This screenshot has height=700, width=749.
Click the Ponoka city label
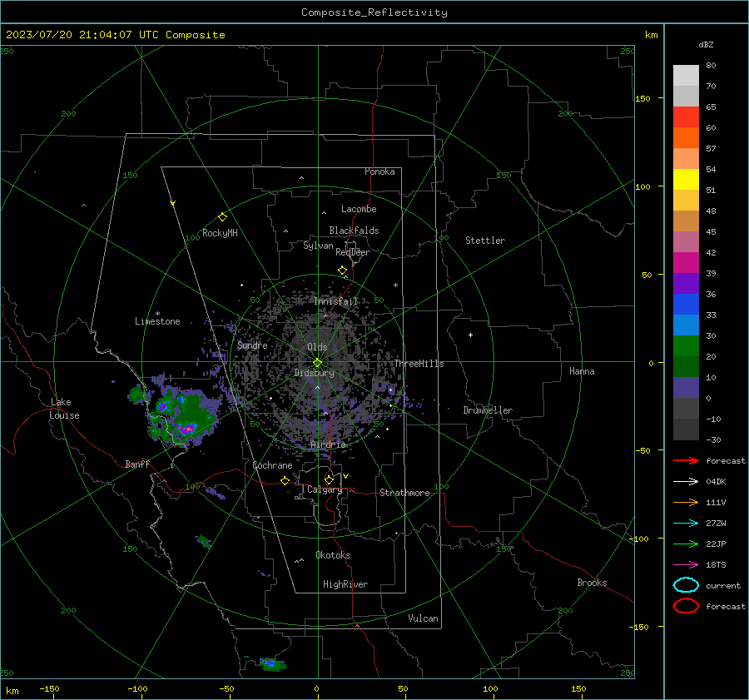[379, 171]
